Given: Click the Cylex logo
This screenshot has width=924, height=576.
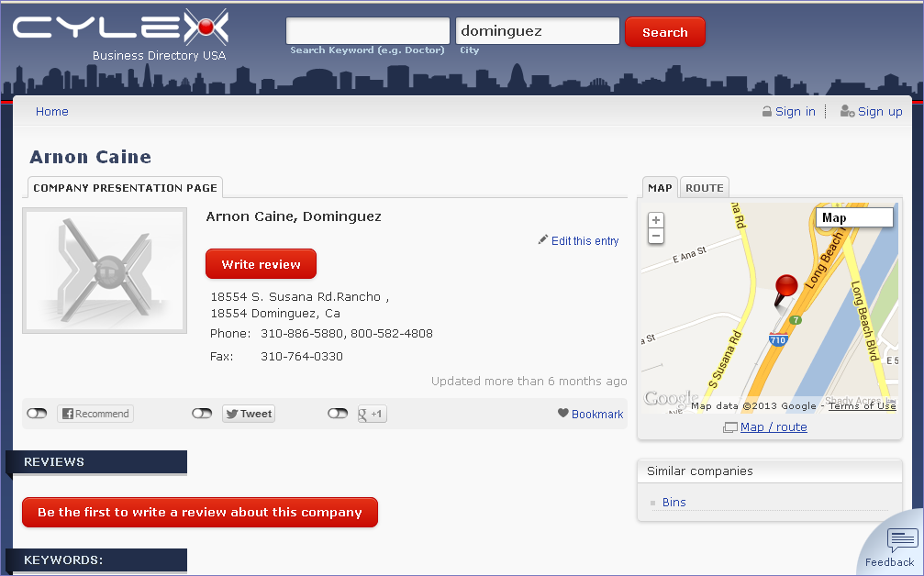Looking at the screenshot, I should [120, 30].
